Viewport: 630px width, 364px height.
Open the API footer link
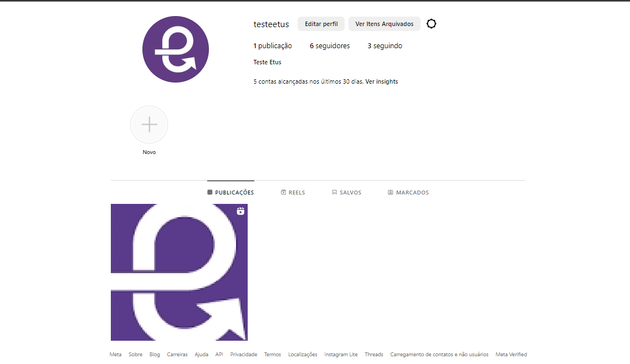click(x=219, y=355)
